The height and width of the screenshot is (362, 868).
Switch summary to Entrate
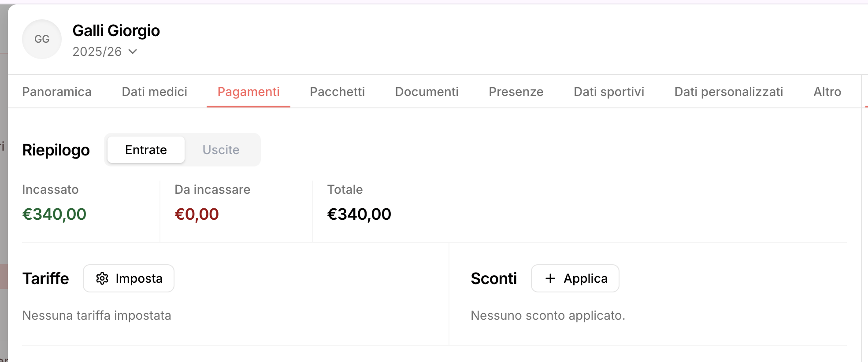(x=146, y=150)
